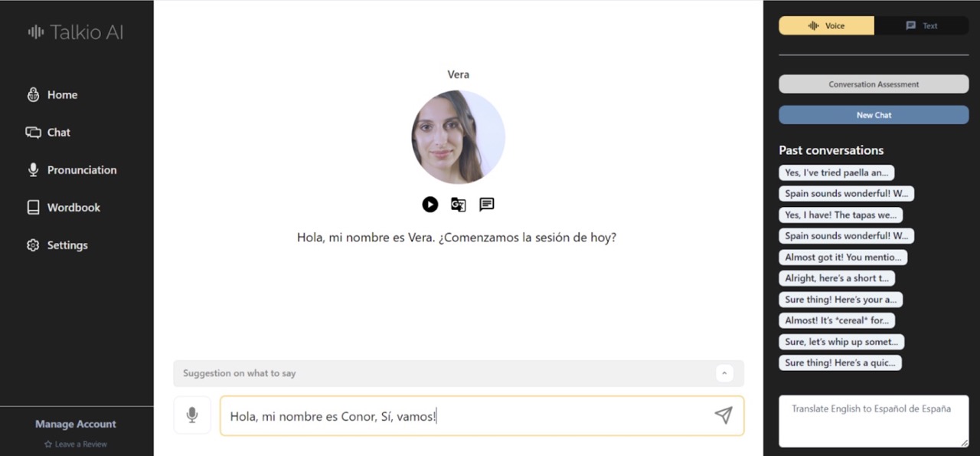Viewport: 980px width, 456px height.
Task: Expand past conversation 'Spain sounds wonderful! W...'
Action: 846,193
